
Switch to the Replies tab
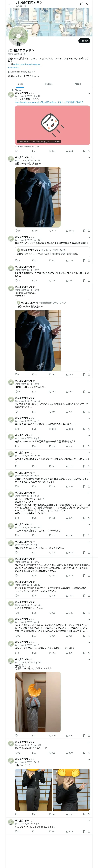49,84
